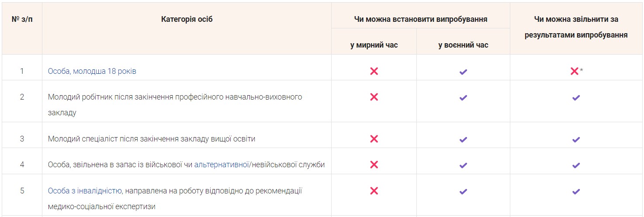
Task: Open the 'Особа, молодша 18 років' link
Action: (x=92, y=71)
